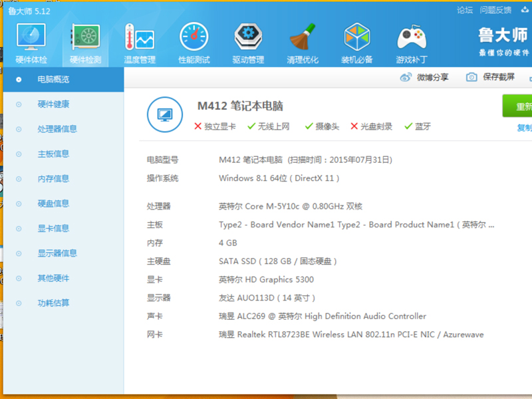Click Windows 8.1 64位 operating system value
The height and width of the screenshot is (399, 532).
pos(279,178)
